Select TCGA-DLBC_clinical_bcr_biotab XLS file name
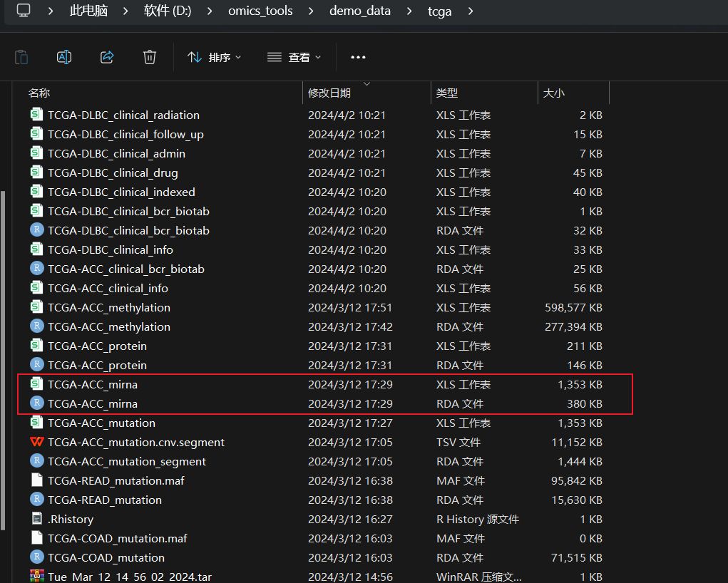Screen dimensions: 728x583 (x=128, y=211)
